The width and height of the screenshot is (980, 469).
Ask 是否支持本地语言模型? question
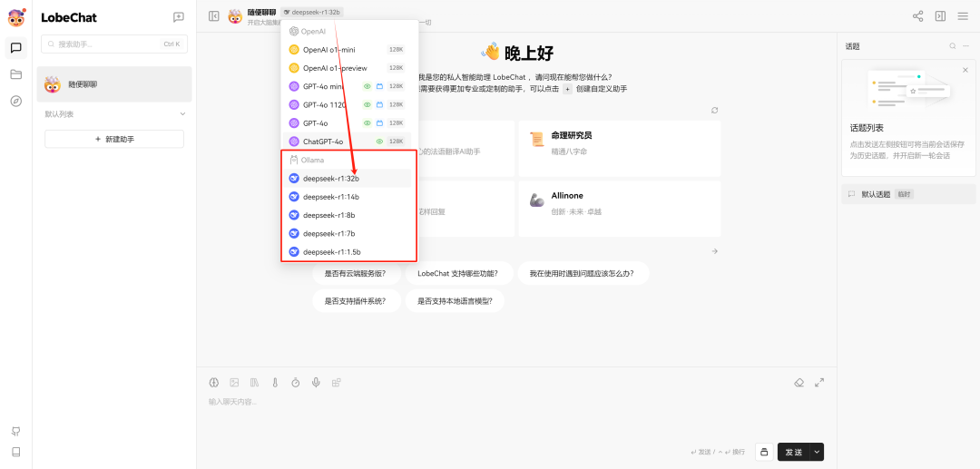tap(454, 300)
